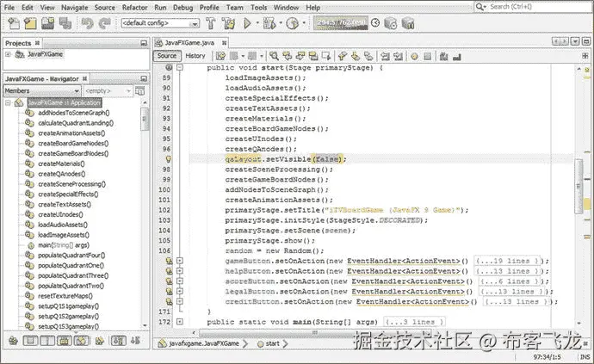Toggle Show Inherited Members in Navigator

[13, 341]
